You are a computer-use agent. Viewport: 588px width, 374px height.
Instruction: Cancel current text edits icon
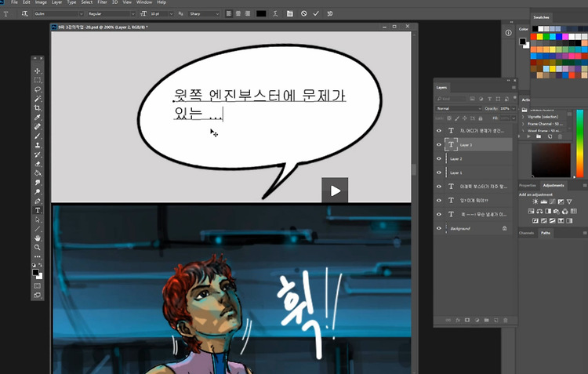pos(303,14)
